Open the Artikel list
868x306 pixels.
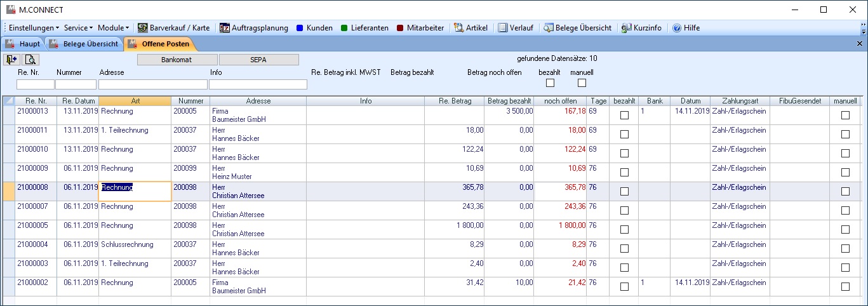click(471, 28)
